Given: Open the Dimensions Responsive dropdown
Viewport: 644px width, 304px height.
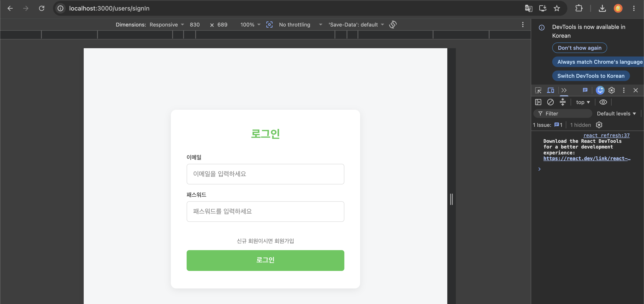Looking at the screenshot, I should tap(167, 25).
